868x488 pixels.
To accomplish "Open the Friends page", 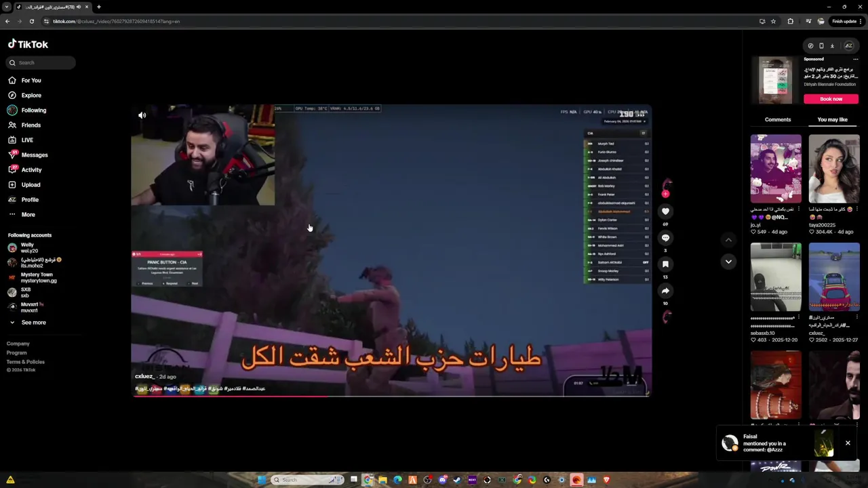I will coord(25,125).
